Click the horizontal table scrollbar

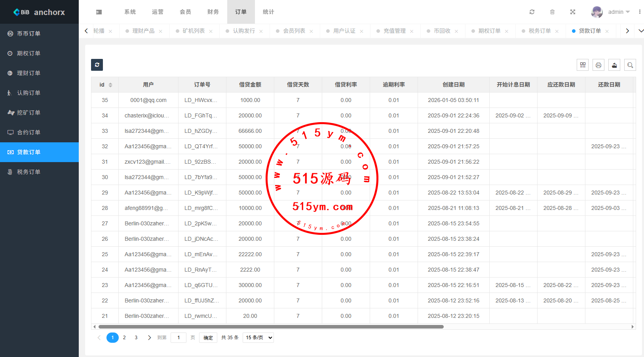click(271, 327)
